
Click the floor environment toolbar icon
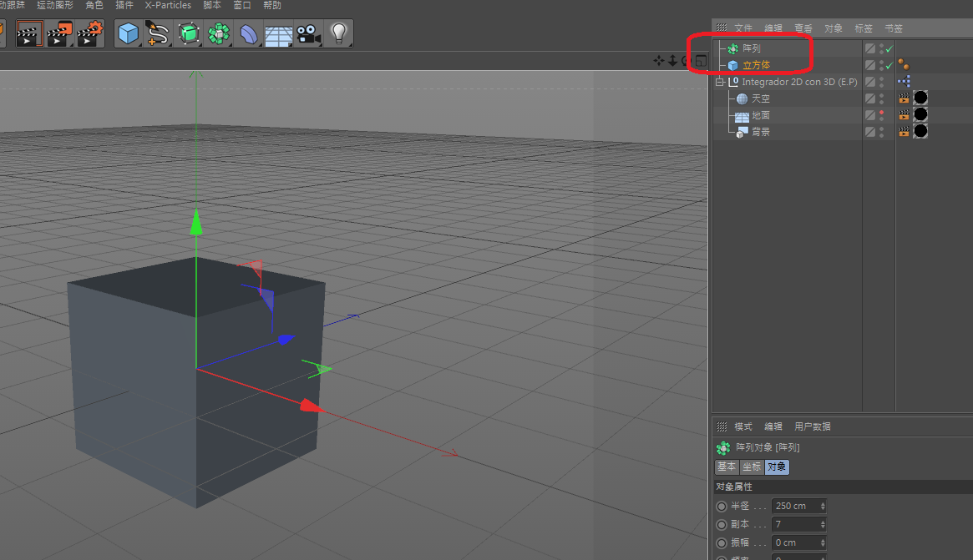click(279, 35)
